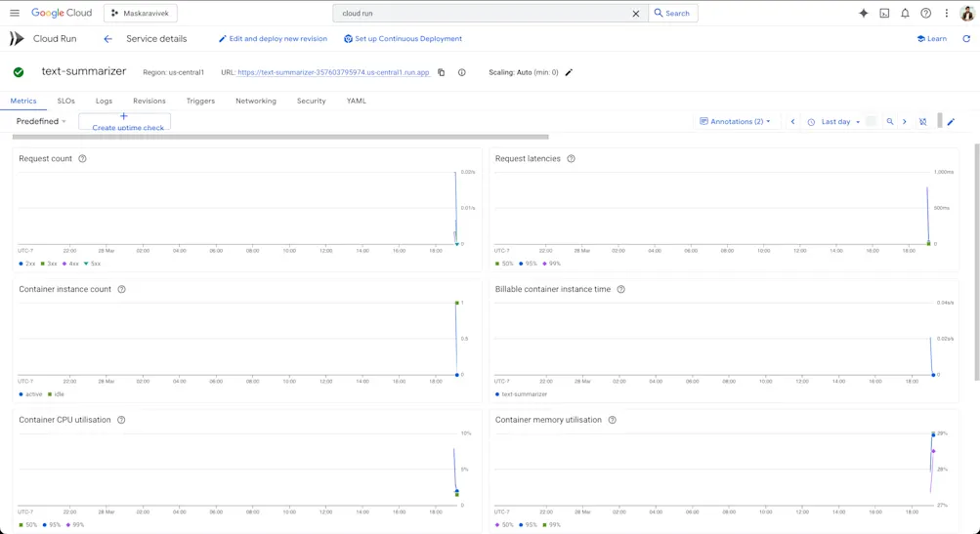Toggle the text-summarizer series in billable time legend
Screen dimensions: 980x534
coord(521,394)
